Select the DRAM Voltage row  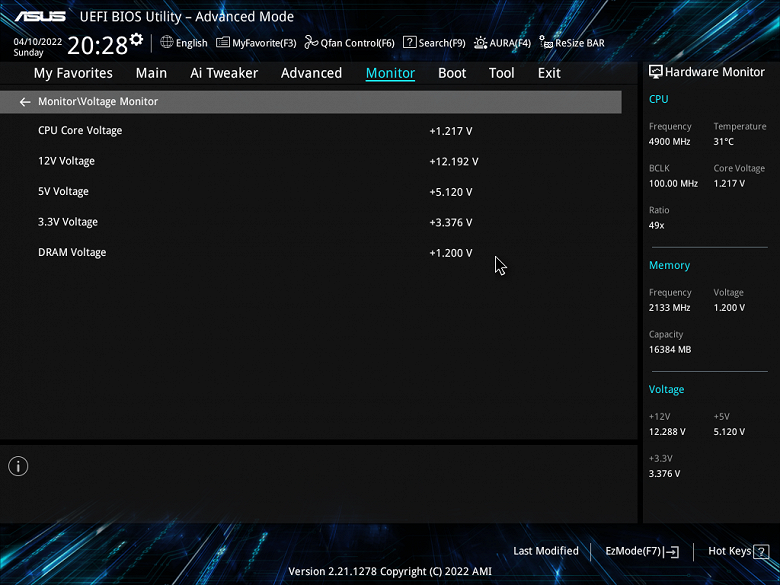pos(310,253)
